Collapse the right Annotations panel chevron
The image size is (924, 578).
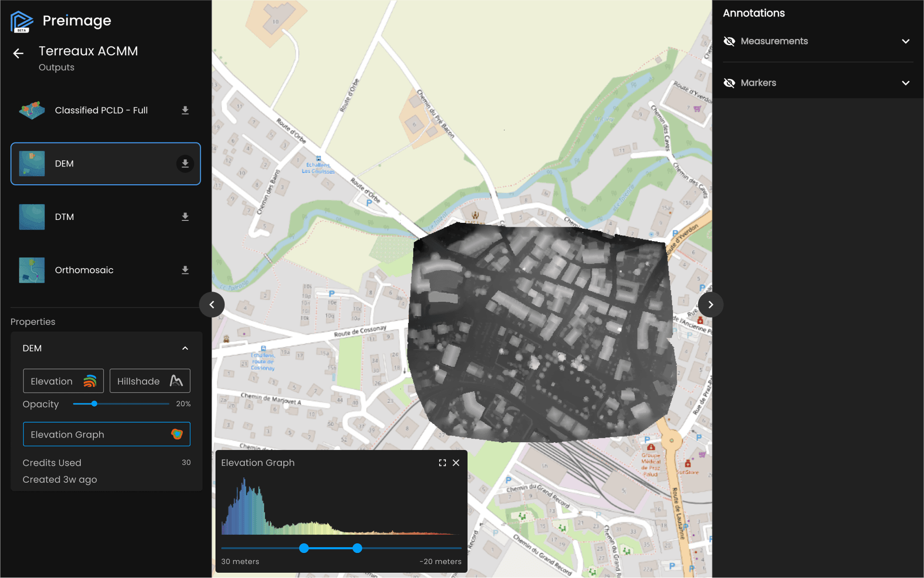pos(710,305)
